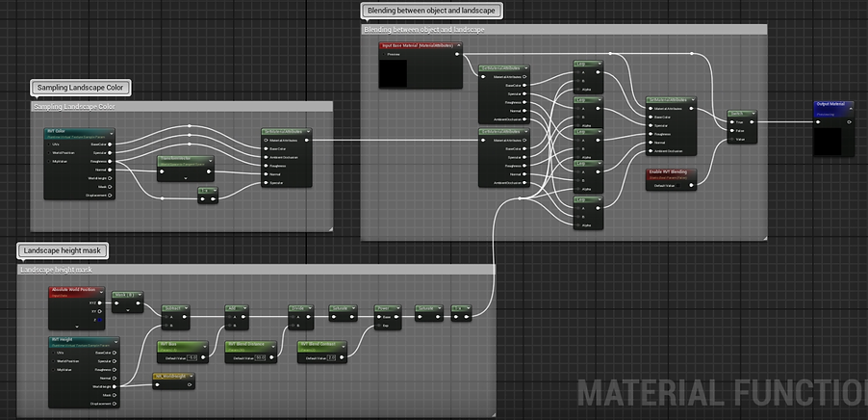Click Output Material preview thumbnail
This screenshot has width=868, height=420.
coord(828,142)
